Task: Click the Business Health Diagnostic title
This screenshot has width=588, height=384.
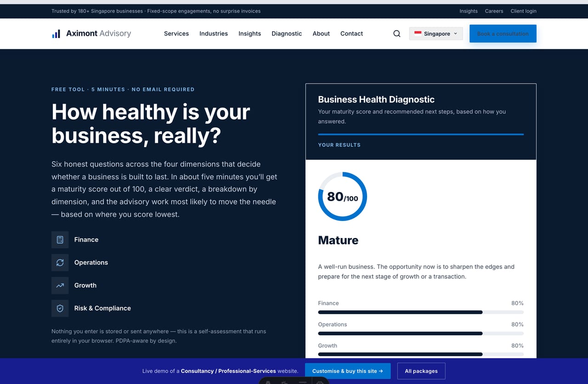Action: pos(376,100)
